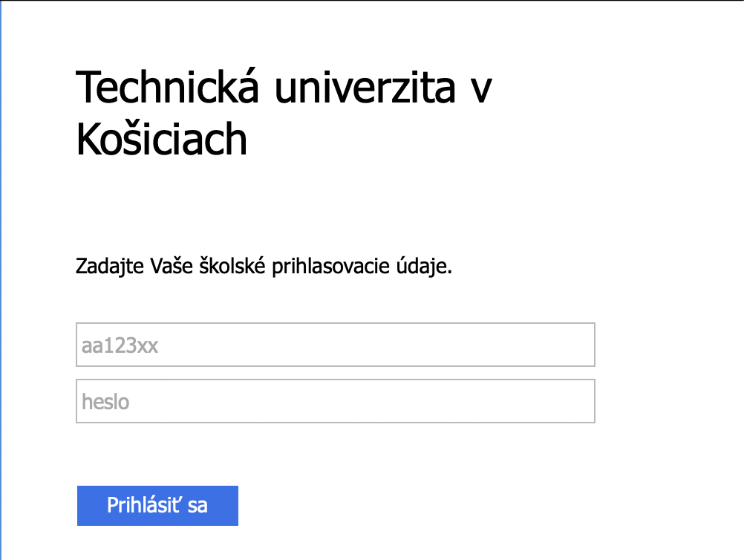Click the username field with aa123xx placeholder
Screen dimensions: 744x560
[334, 345]
